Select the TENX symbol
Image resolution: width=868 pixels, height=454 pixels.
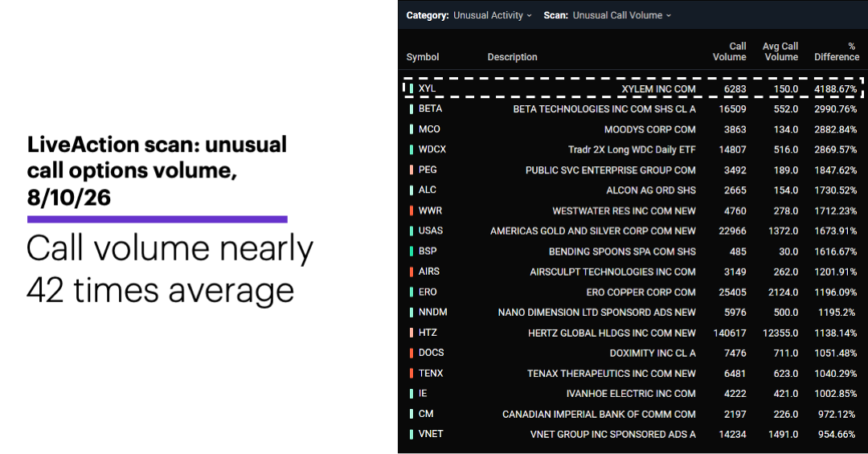click(x=431, y=373)
